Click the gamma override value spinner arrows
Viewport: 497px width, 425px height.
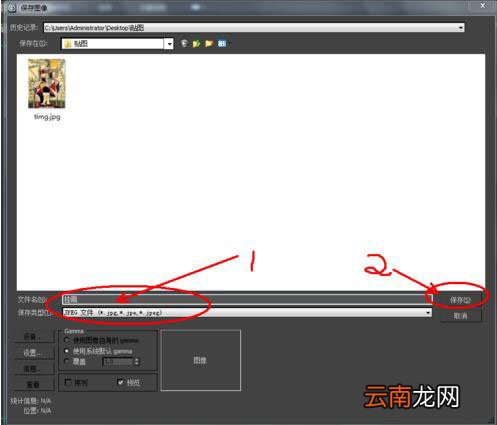tap(136, 361)
